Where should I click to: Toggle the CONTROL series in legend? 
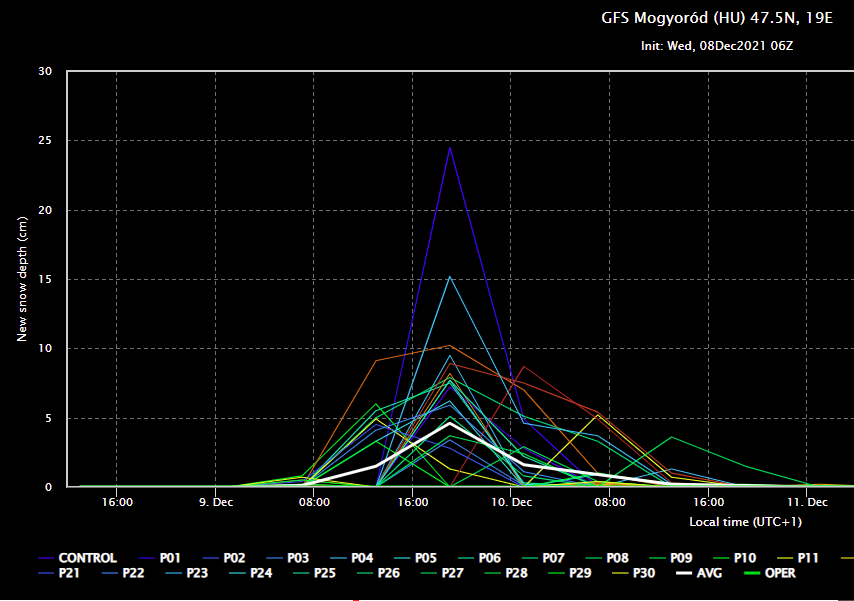[x=87, y=558]
